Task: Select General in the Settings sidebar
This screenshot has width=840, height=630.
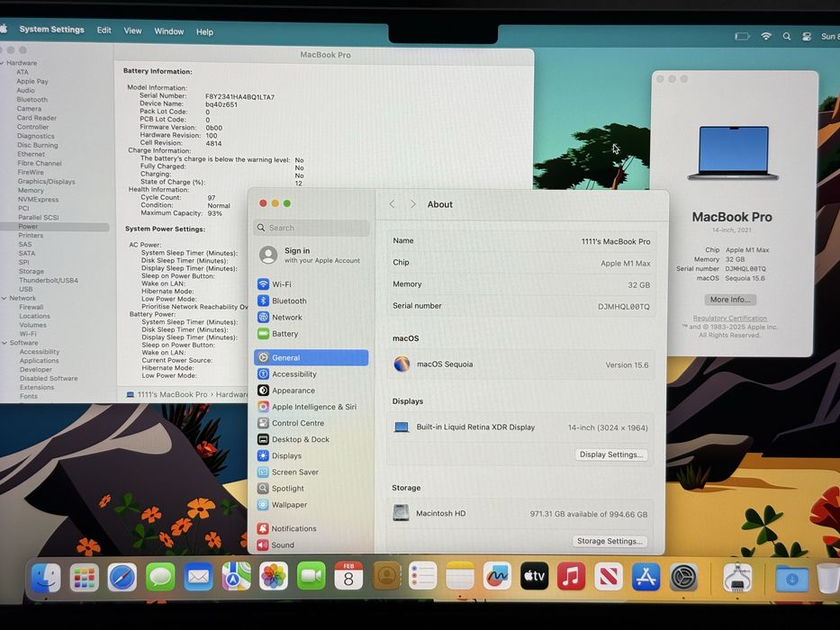Action: 311,357
